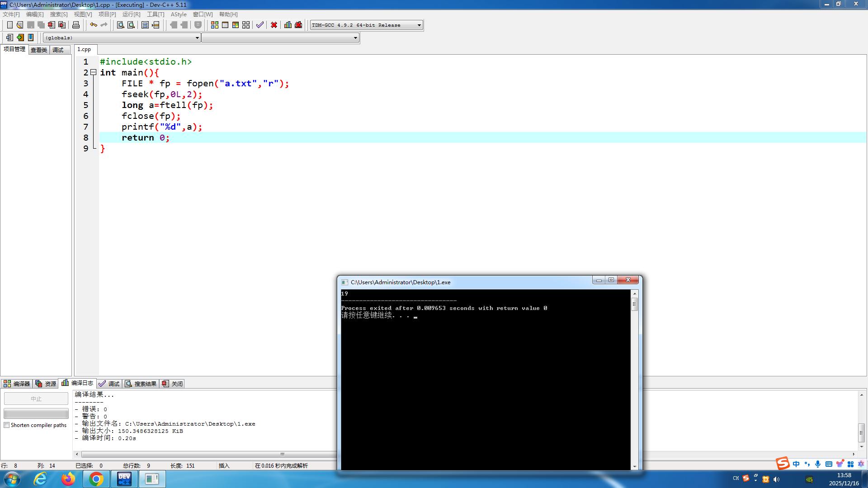Click the New file toolbar icon
Viewport: 868px width, 488px height.
(9, 25)
